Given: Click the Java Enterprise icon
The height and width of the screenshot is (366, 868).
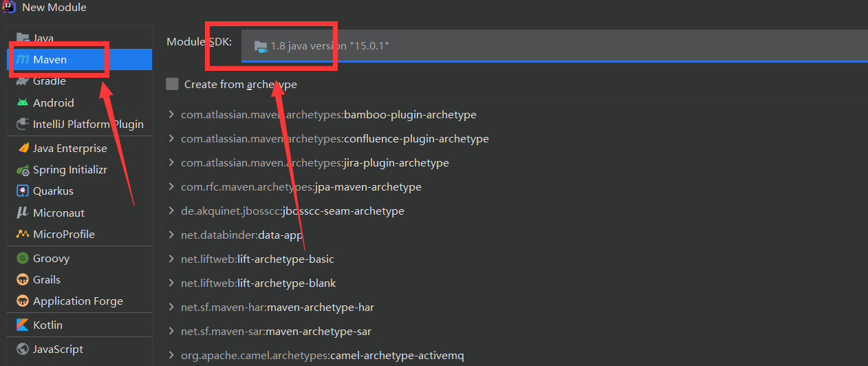Looking at the screenshot, I should tap(23, 148).
